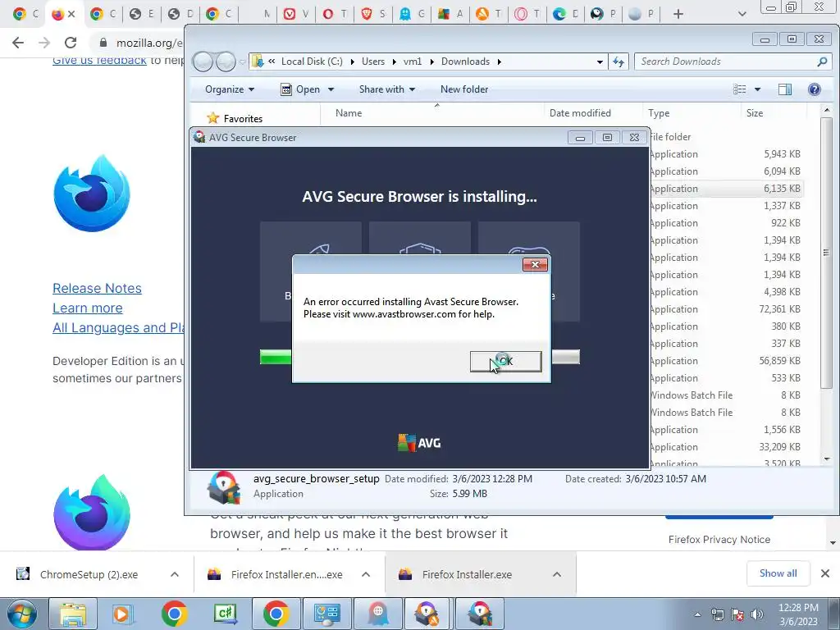This screenshot has height=630, width=840.
Task: Open the Windows Start menu
Action: tap(22, 614)
